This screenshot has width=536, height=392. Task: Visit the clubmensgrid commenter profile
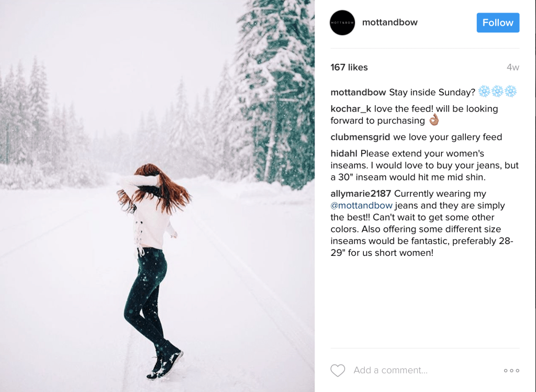tap(360, 137)
